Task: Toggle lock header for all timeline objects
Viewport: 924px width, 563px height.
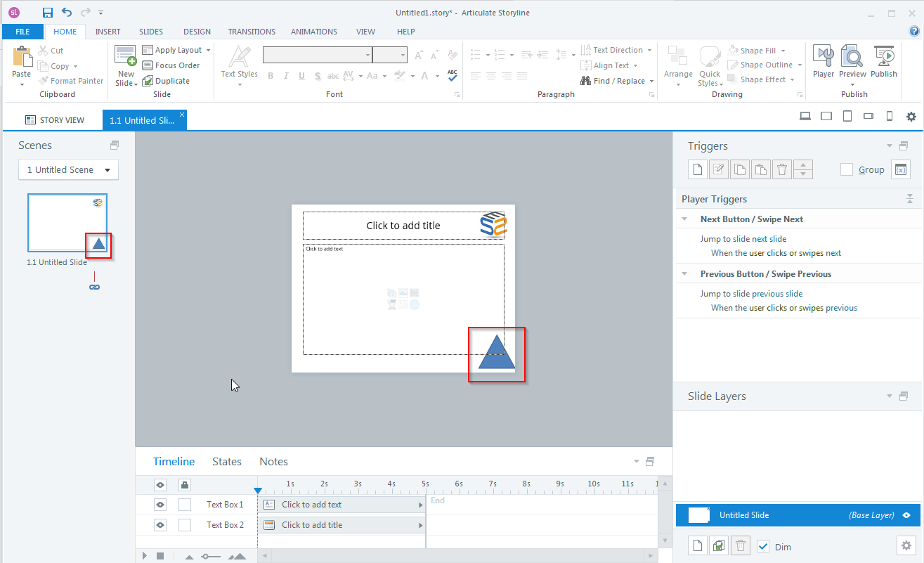Action: [x=184, y=484]
